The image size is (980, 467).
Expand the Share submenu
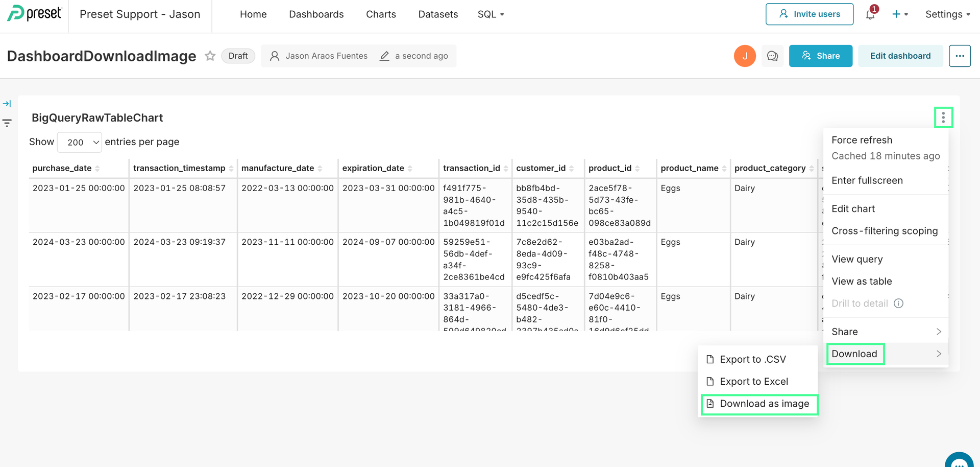tap(886, 332)
